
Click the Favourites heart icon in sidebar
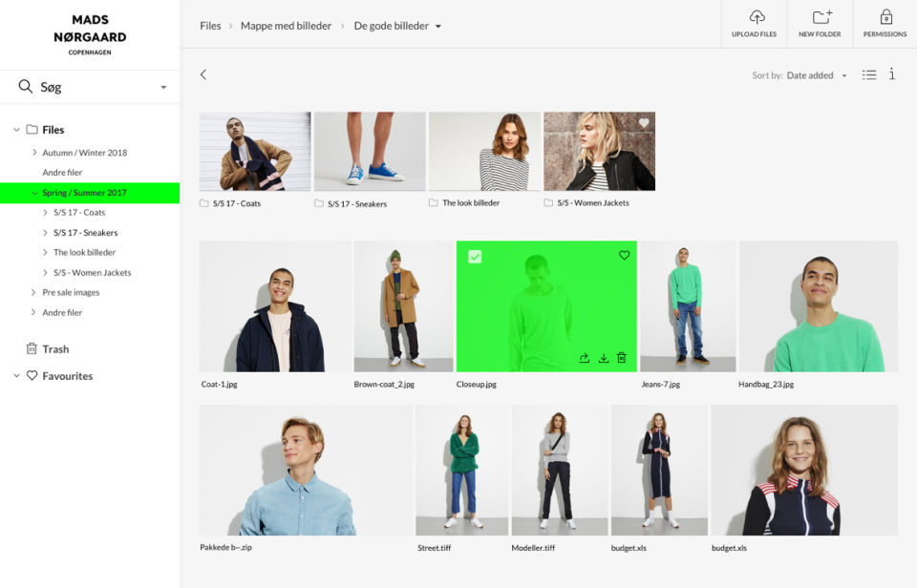coord(32,375)
